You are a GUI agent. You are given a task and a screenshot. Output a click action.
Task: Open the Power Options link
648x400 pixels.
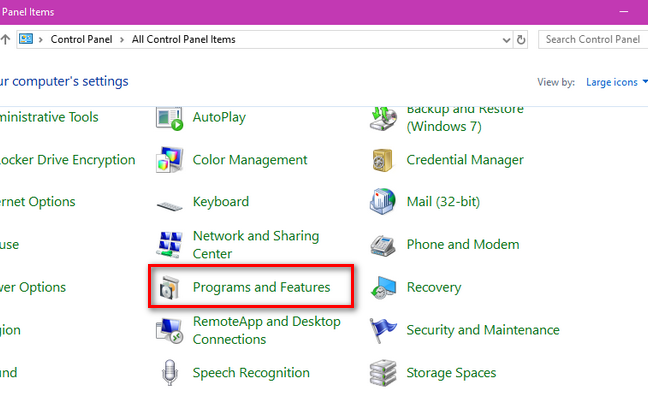[x=33, y=287]
